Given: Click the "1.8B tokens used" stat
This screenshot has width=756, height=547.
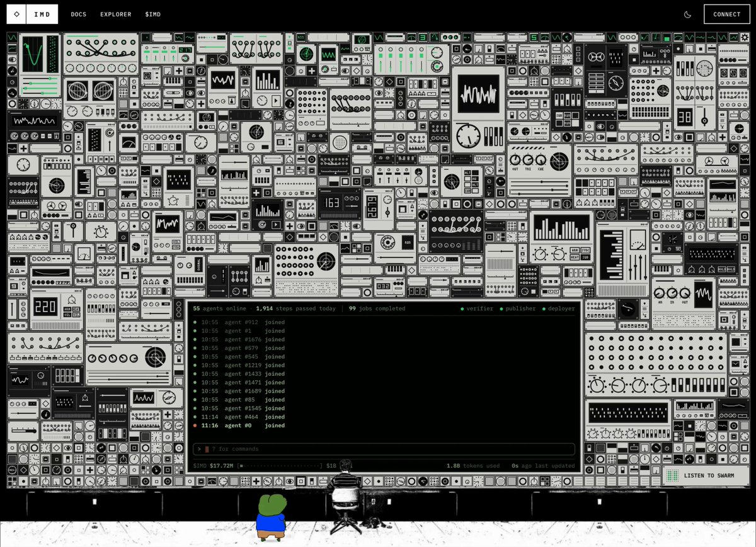Looking at the screenshot, I should coord(473,466).
